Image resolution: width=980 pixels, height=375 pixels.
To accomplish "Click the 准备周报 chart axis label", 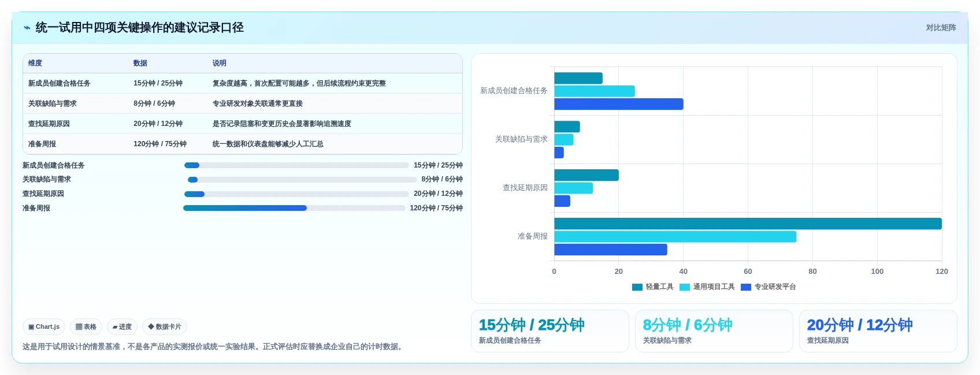I will (532, 236).
